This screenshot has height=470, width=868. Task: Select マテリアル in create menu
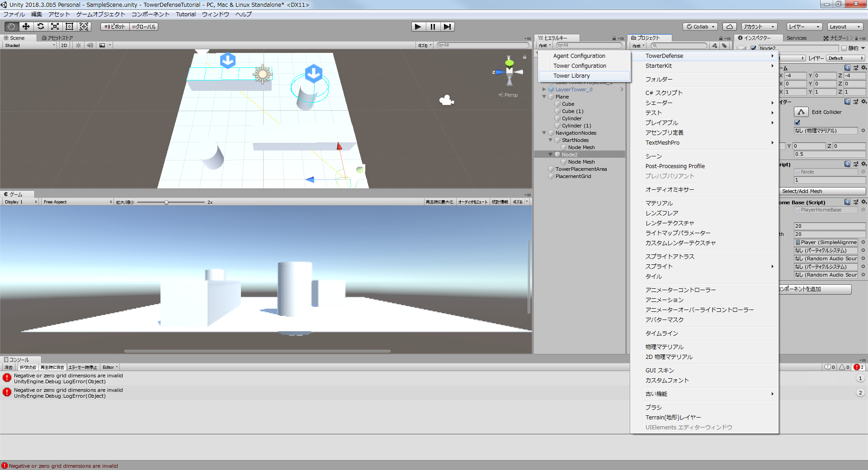point(704,203)
